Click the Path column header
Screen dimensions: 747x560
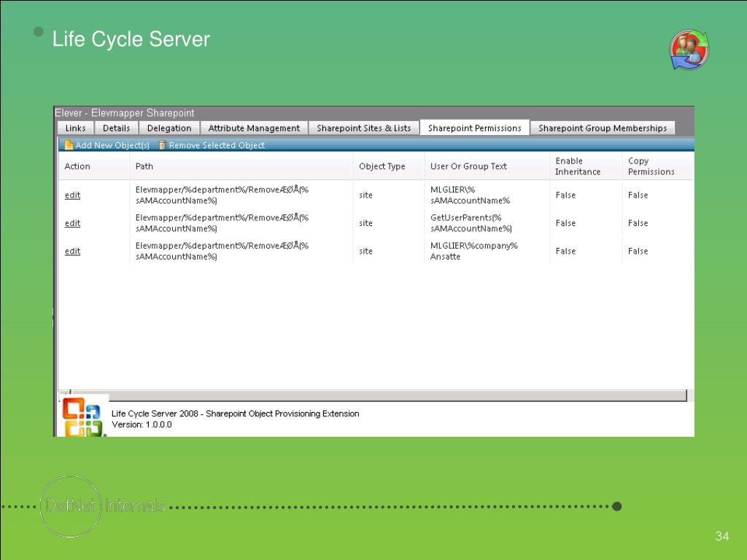pyautogui.click(x=144, y=166)
